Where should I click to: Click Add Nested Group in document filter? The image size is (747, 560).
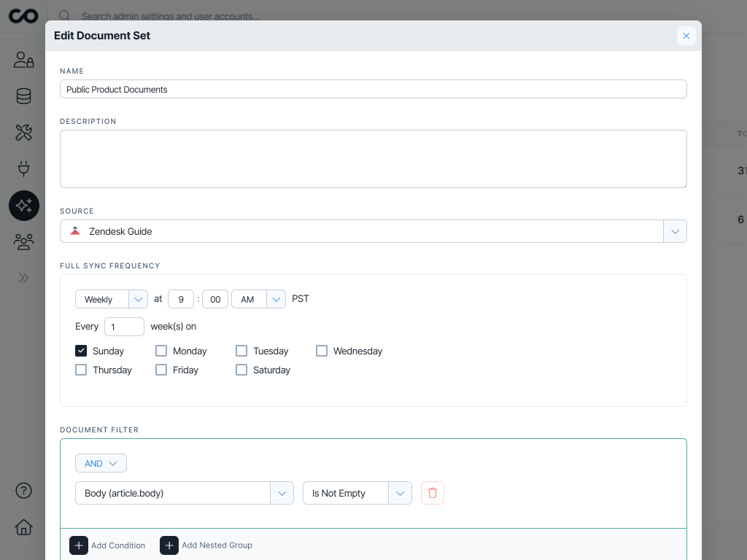tap(206, 545)
